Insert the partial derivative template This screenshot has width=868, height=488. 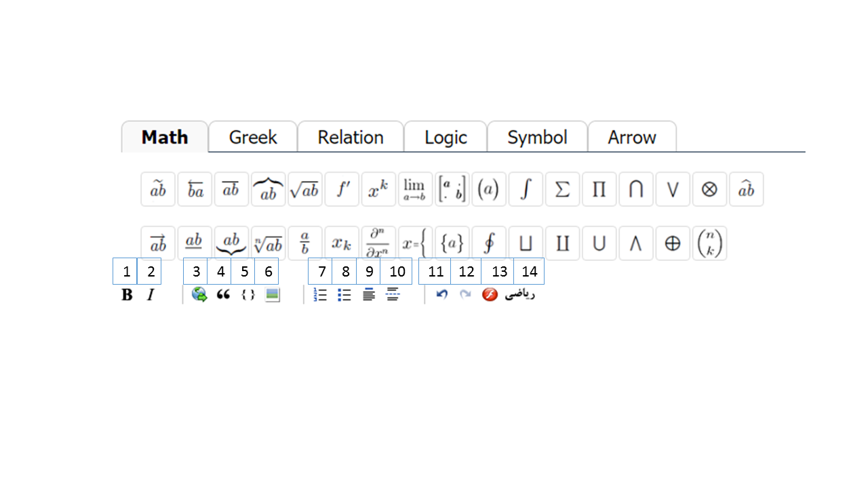tap(378, 242)
